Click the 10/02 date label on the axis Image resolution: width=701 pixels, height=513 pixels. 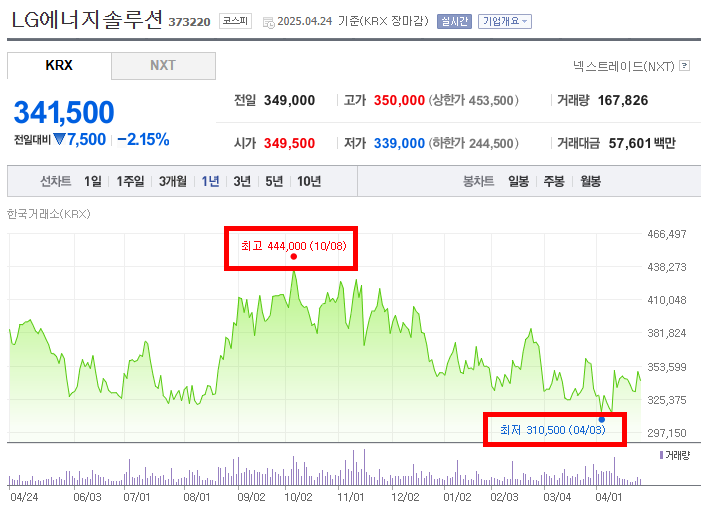(x=298, y=497)
